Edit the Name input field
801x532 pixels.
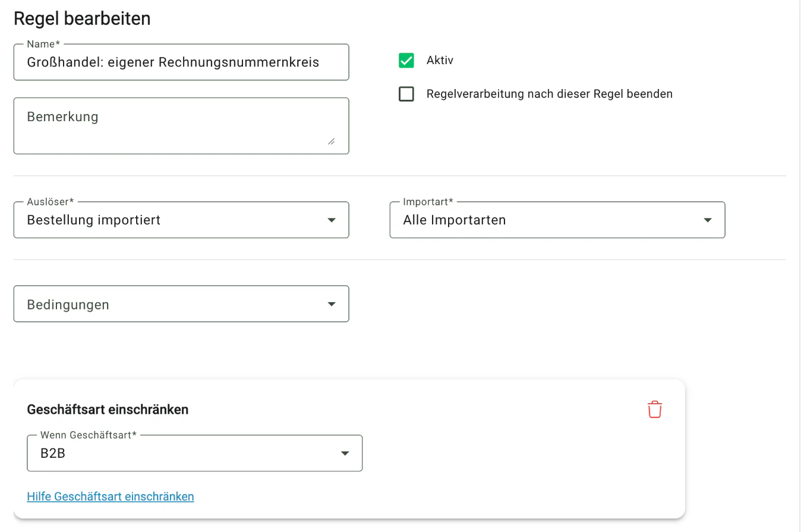[181, 62]
